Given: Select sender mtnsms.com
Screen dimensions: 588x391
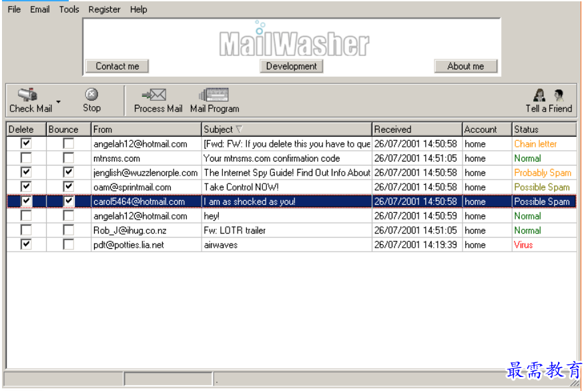Looking at the screenshot, I should tap(117, 159).
